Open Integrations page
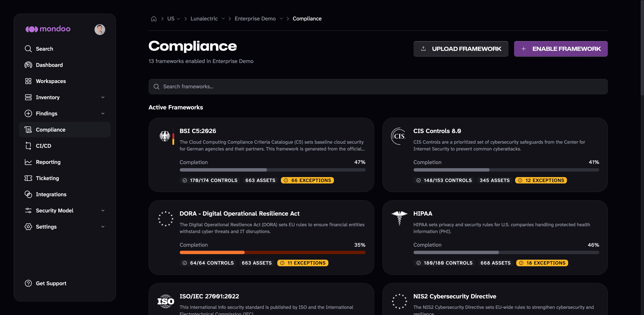The image size is (644, 315). click(65, 194)
